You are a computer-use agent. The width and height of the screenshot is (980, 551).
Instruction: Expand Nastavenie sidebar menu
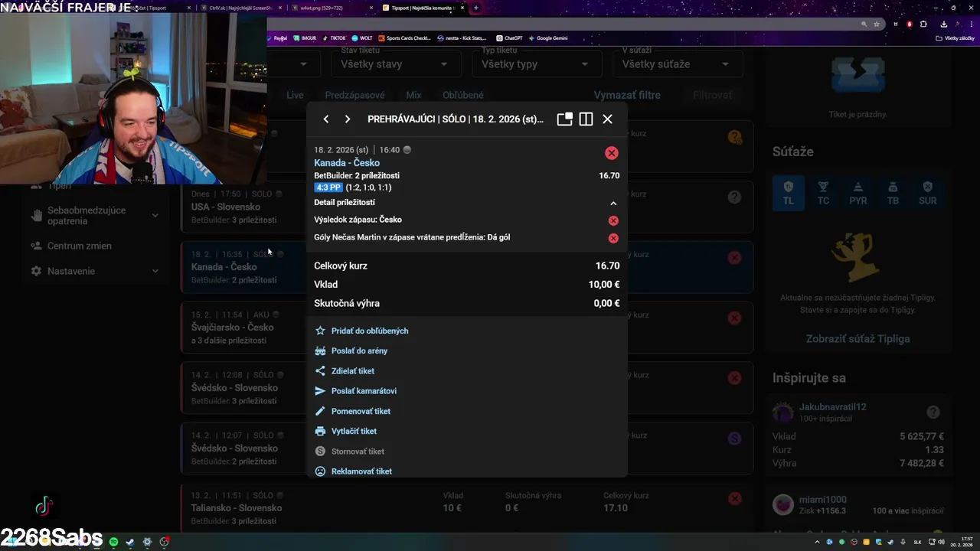point(95,271)
